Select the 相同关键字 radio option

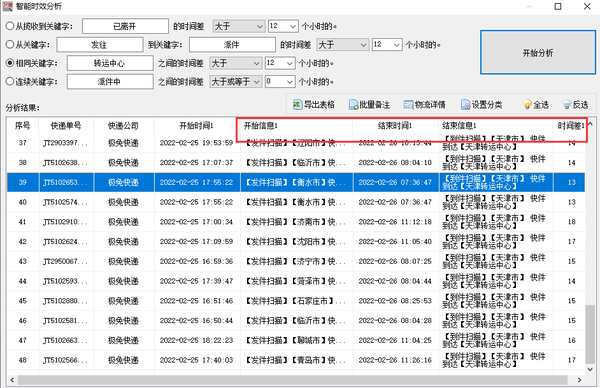tap(10, 63)
